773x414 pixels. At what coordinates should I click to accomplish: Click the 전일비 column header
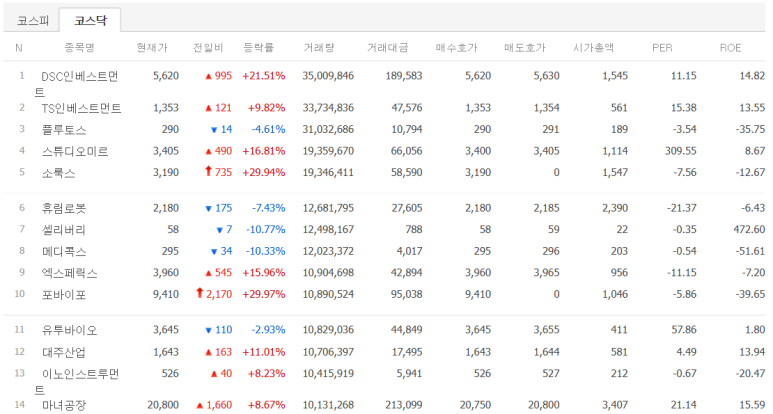coord(208,48)
